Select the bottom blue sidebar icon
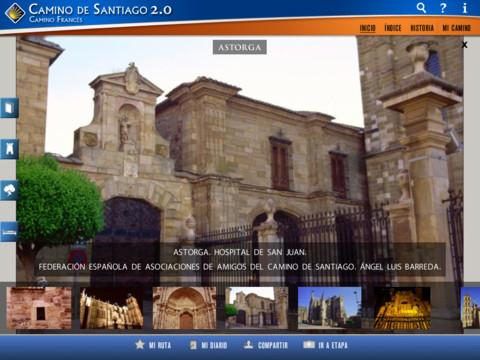Image resolution: width=480 pixels, height=360 pixels. click(9, 232)
